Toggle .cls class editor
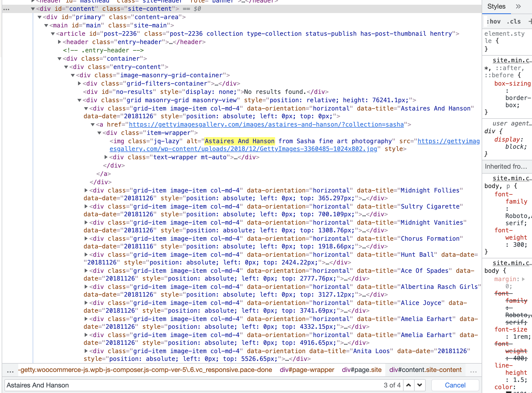This screenshot has height=393, width=532. tap(514, 21)
